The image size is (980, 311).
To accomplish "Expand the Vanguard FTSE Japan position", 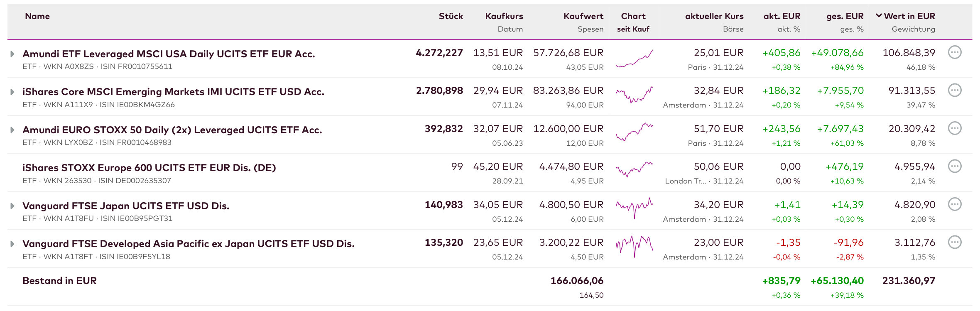I will 12,206.
